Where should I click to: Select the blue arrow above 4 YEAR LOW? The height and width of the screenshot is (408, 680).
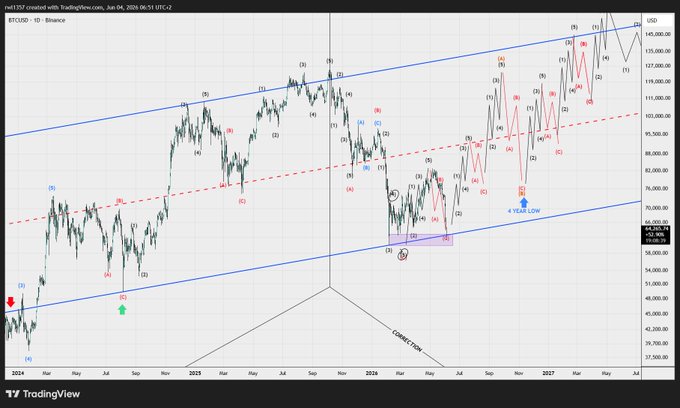524,202
